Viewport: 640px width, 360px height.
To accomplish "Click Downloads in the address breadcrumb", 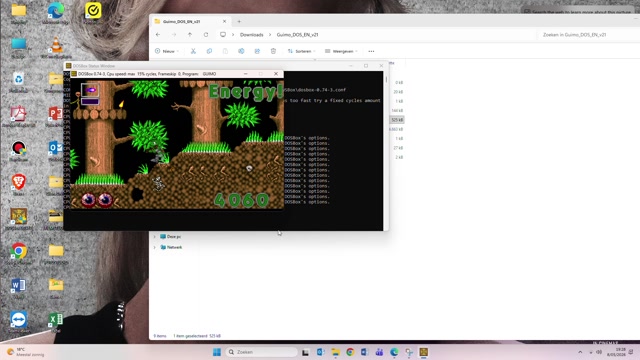I will [251, 35].
